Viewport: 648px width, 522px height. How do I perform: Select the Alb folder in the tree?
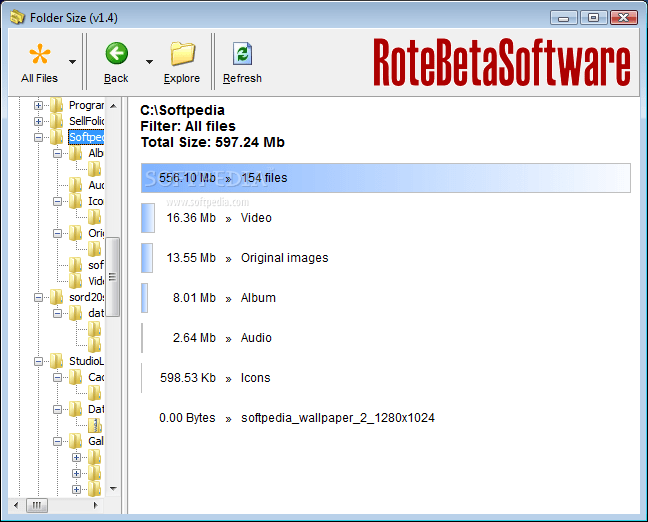point(95,153)
